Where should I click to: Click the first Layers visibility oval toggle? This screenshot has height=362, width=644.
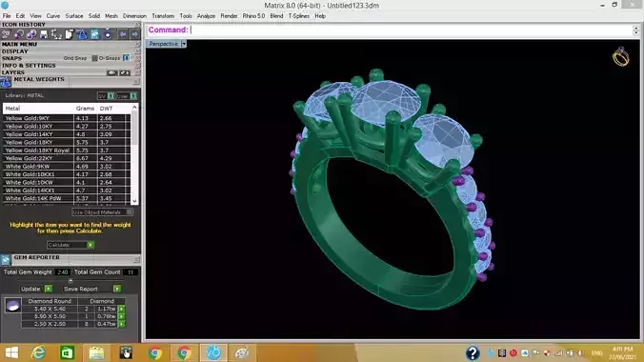tap(111, 72)
